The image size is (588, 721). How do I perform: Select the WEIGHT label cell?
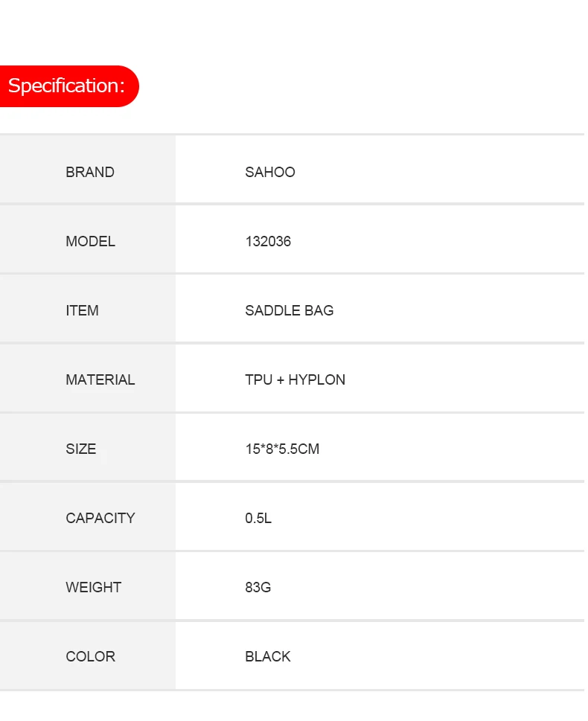point(87,586)
